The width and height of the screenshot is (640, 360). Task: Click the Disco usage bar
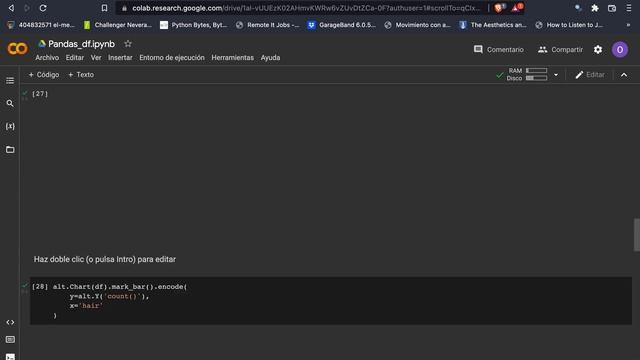tap(536, 78)
